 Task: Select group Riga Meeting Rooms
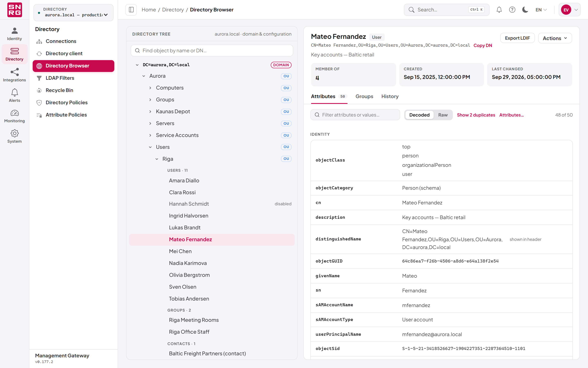pyautogui.click(x=212, y=320)
